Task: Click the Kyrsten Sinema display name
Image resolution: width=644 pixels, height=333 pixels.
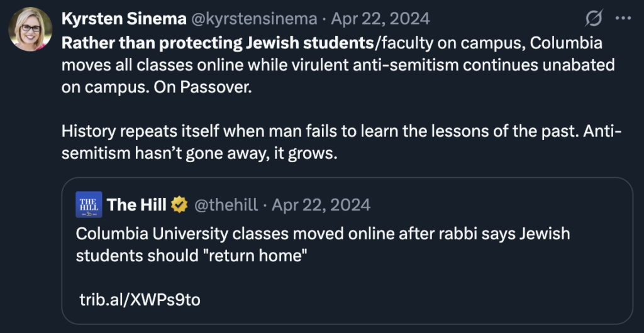Action: click(x=123, y=19)
